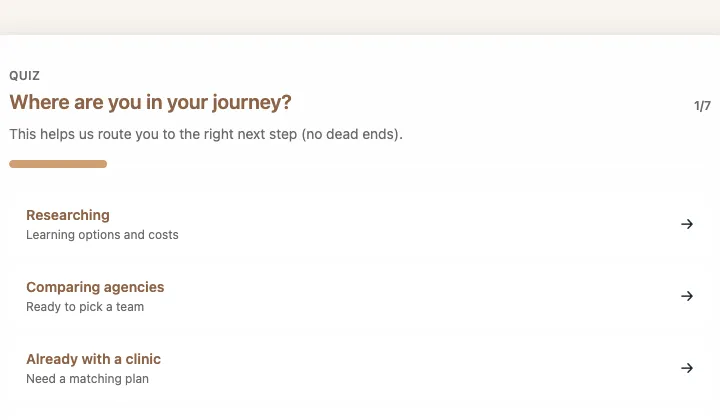Click the quiz progress bar
This screenshot has width=720, height=420.
coord(58,164)
